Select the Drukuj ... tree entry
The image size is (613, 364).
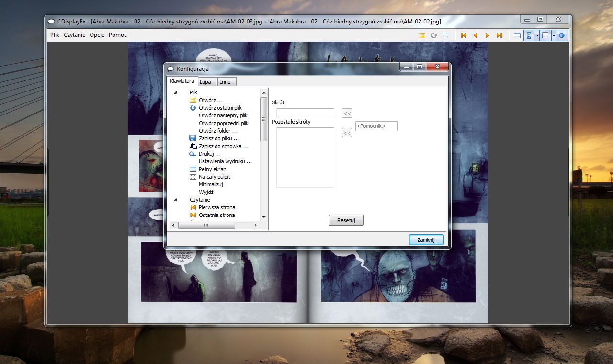pos(210,154)
